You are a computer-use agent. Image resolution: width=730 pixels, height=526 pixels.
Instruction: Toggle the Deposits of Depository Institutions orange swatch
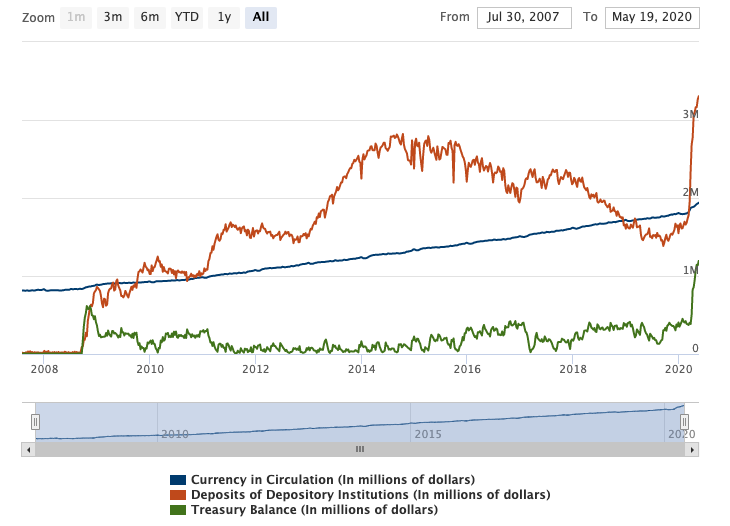point(178,495)
